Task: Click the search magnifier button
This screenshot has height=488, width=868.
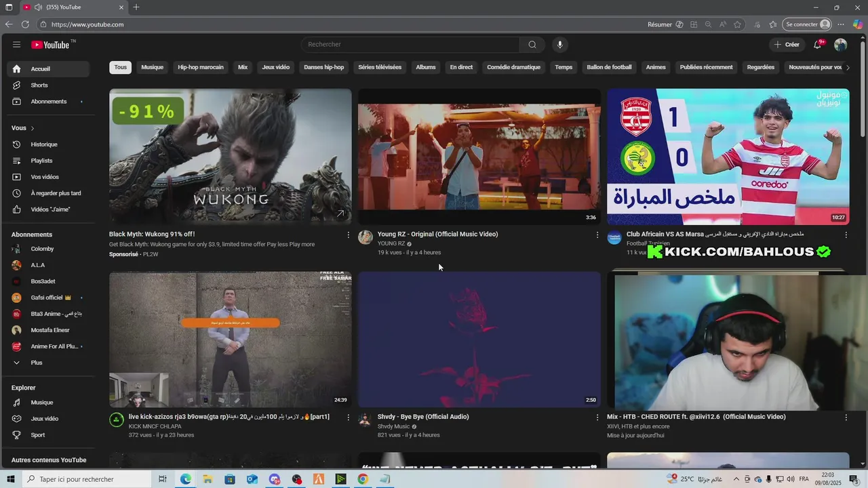Action: [x=532, y=45]
